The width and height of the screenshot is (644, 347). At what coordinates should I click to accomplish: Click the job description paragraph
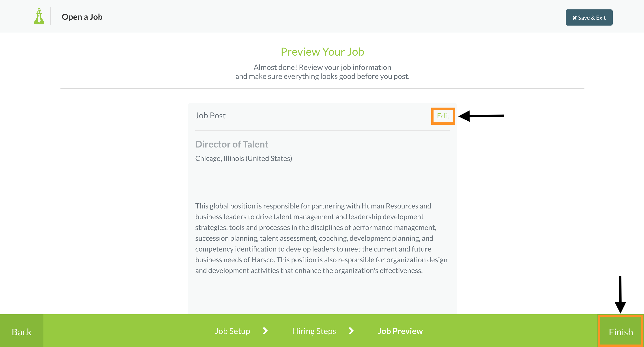(x=321, y=238)
